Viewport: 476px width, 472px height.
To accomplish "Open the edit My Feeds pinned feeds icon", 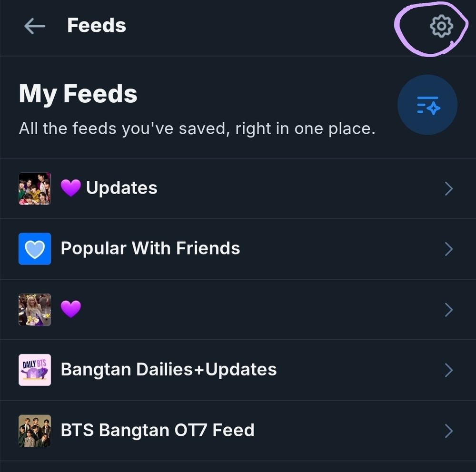I will pyautogui.click(x=427, y=105).
